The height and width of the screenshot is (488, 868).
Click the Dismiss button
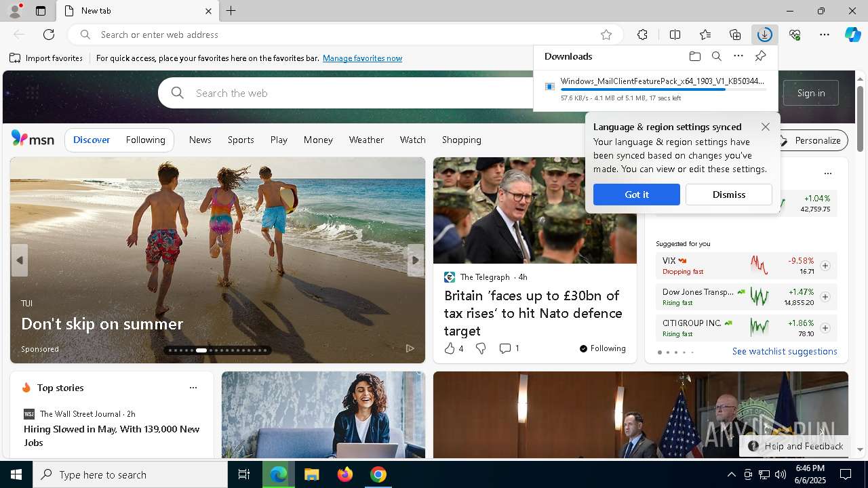(729, 195)
